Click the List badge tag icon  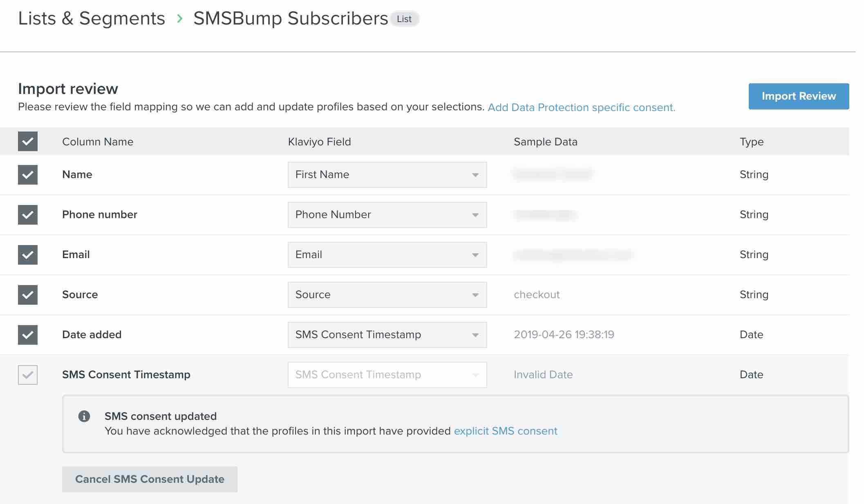pyautogui.click(x=403, y=18)
